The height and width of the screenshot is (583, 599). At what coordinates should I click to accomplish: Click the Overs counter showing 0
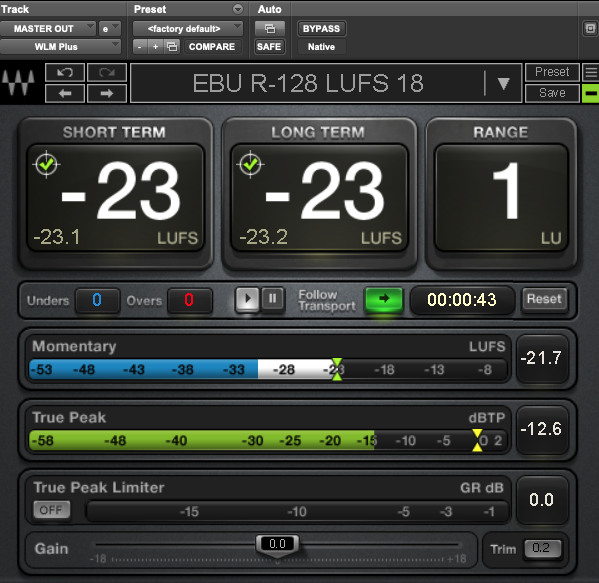point(189,300)
